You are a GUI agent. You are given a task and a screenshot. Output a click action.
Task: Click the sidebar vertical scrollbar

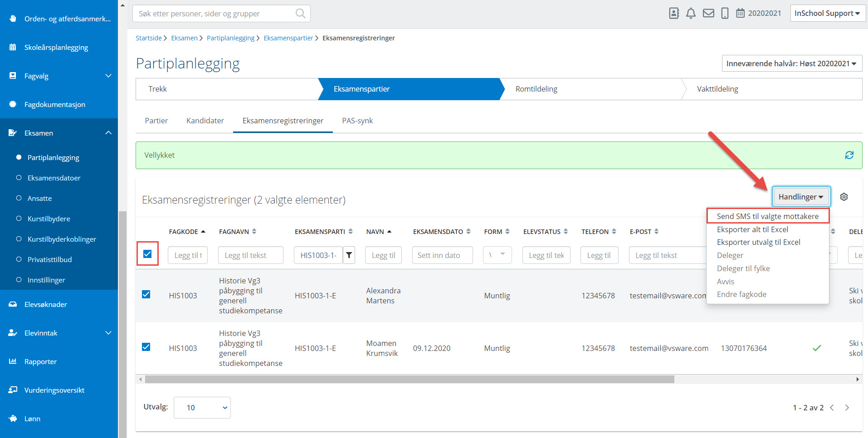click(x=122, y=324)
